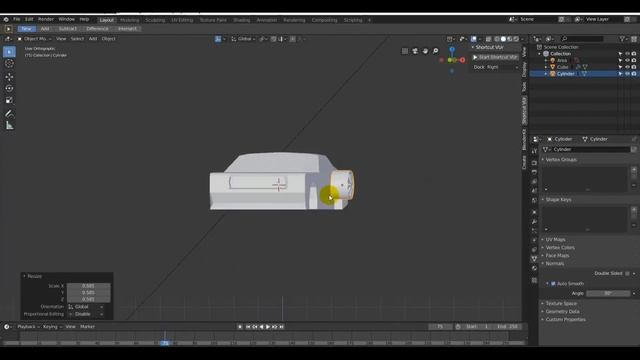This screenshot has height=360, width=640.
Task: Open the File menu
Action: click(17, 19)
